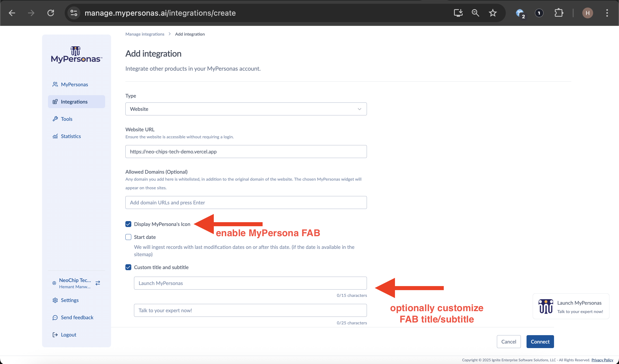Viewport: 619px width, 364px height.
Task: Reload the page
Action: tap(51, 13)
